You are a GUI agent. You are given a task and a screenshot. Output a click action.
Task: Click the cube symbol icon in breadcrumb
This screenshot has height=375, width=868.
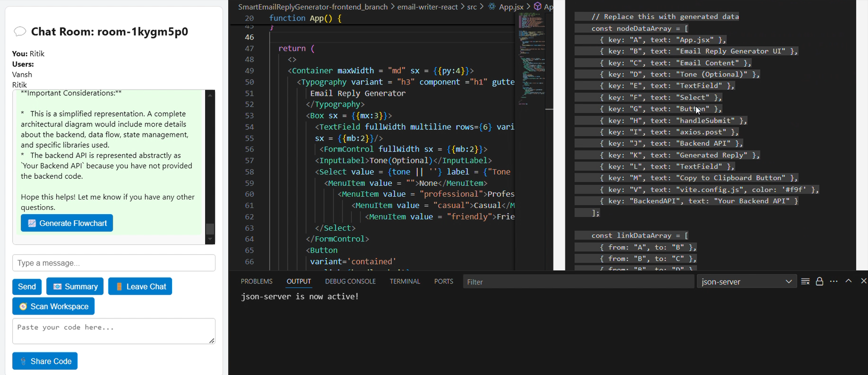[x=537, y=7]
